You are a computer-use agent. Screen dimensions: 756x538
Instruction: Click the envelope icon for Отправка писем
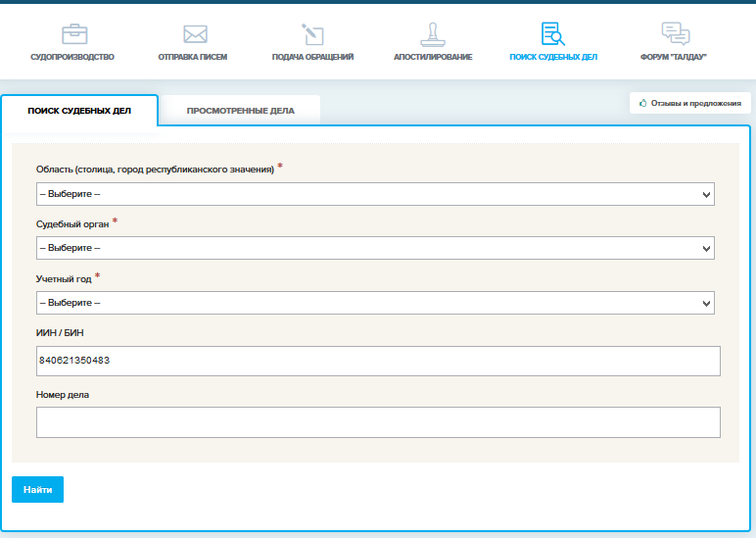click(195, 34)
